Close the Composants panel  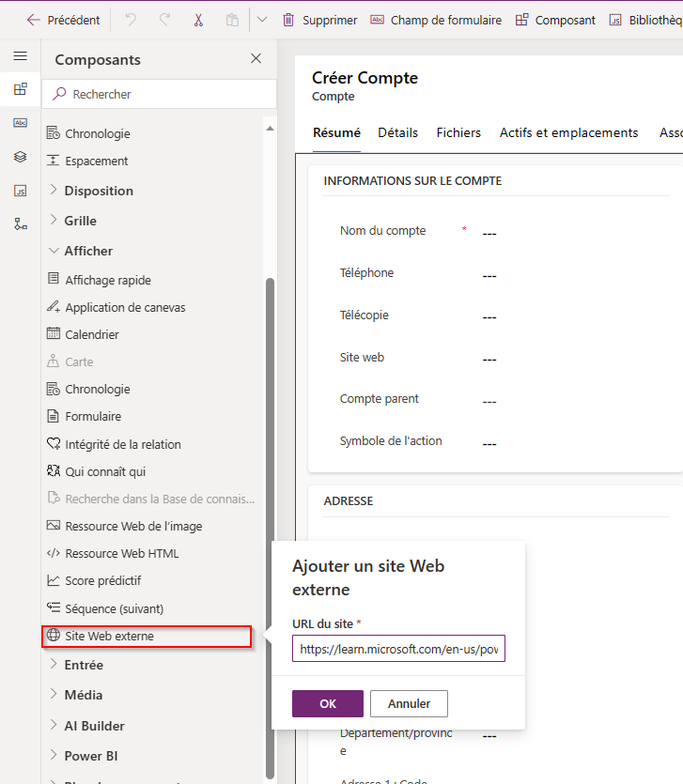click(x=256, y=58)
